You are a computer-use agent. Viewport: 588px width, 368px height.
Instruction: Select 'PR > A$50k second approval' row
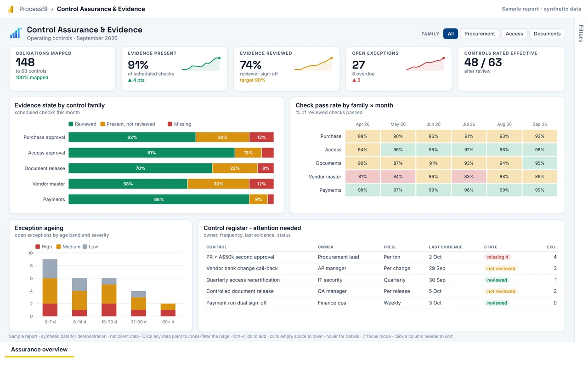coord(381,257)
